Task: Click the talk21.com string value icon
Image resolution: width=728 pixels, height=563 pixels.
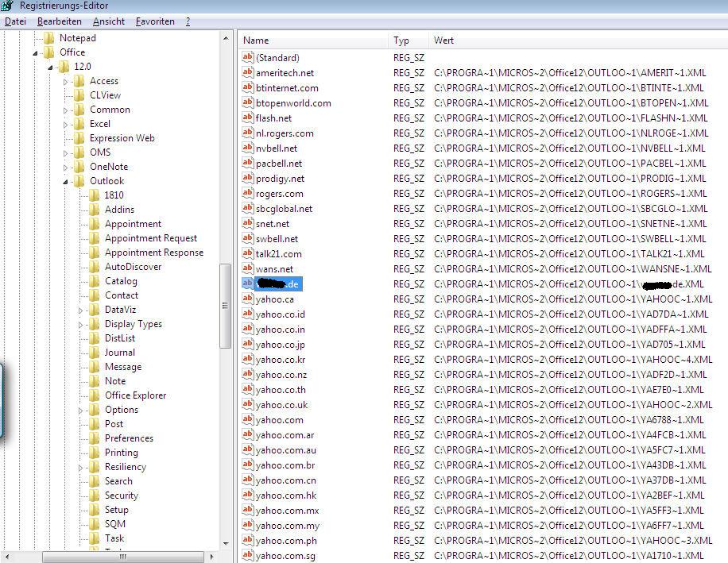Action: [x=247, y=253]
